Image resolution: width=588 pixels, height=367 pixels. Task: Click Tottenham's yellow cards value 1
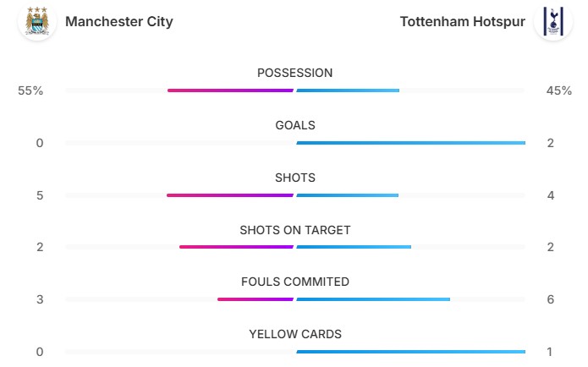[551, 352]
